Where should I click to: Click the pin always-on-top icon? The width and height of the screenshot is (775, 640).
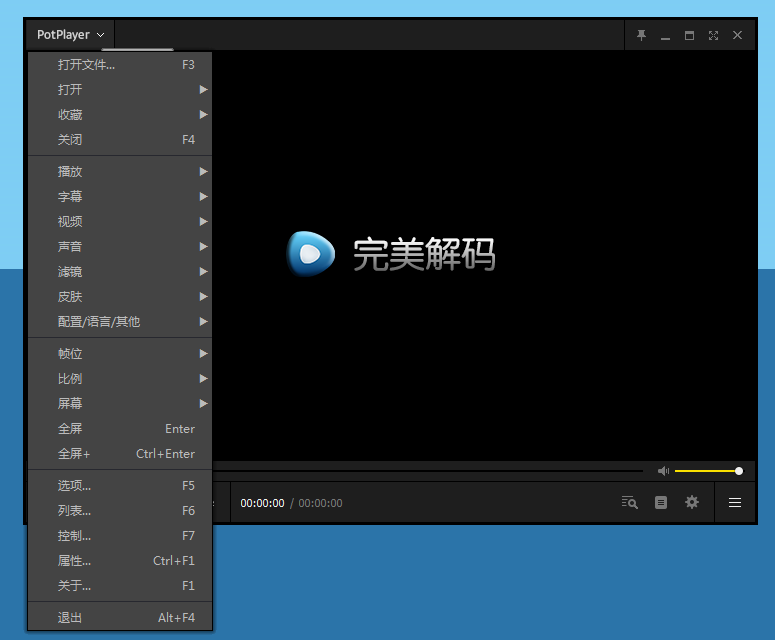click(641, 35)
